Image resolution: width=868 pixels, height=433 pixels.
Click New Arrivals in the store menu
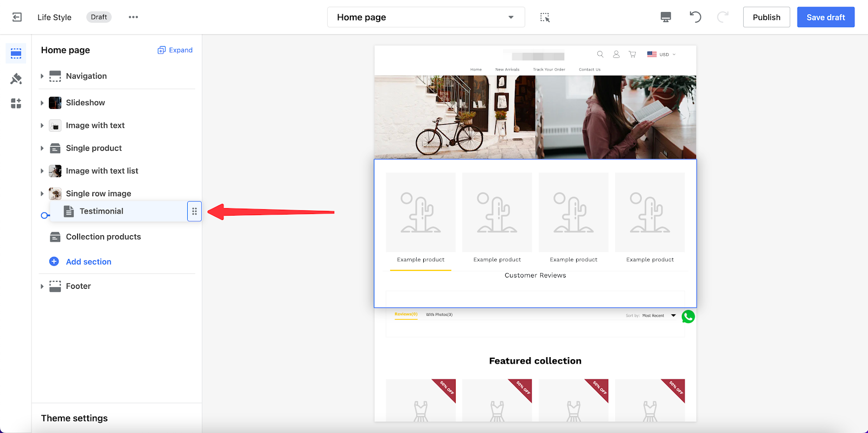click(x=507, y=69)
